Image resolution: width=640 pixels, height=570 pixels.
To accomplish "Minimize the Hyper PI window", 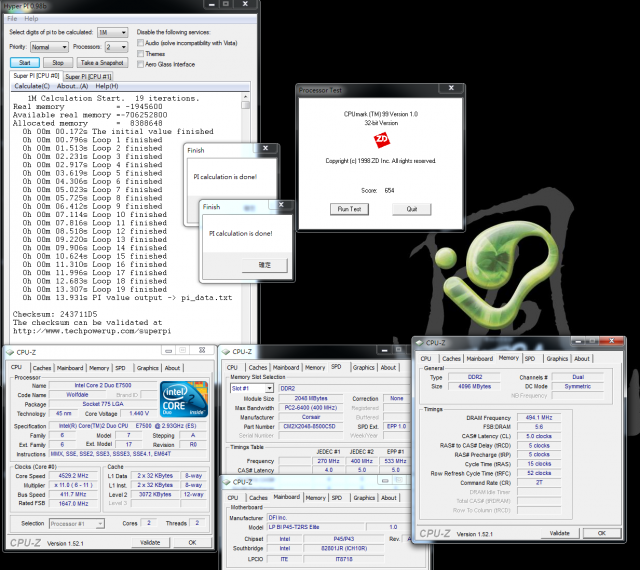I will point(211,4).
